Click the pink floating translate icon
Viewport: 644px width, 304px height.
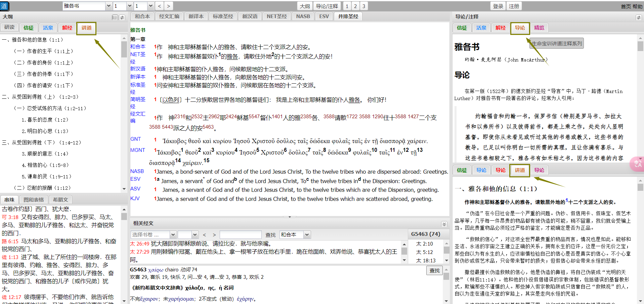637,164
